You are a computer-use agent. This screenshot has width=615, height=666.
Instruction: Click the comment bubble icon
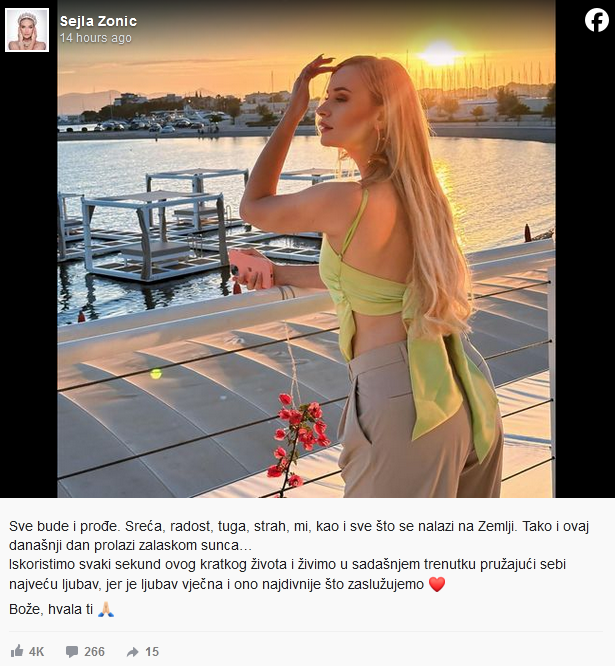72,652
